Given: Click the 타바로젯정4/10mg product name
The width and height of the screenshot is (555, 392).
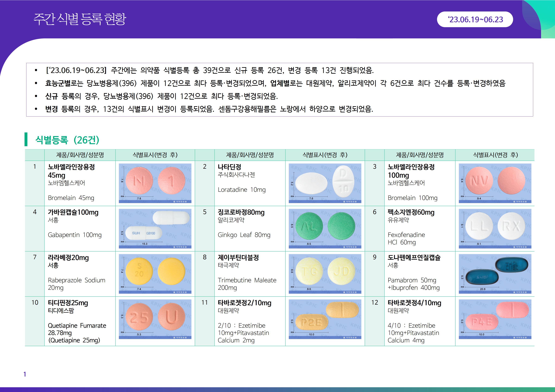Looking at the screenshot, I should [x=414, y=303].
